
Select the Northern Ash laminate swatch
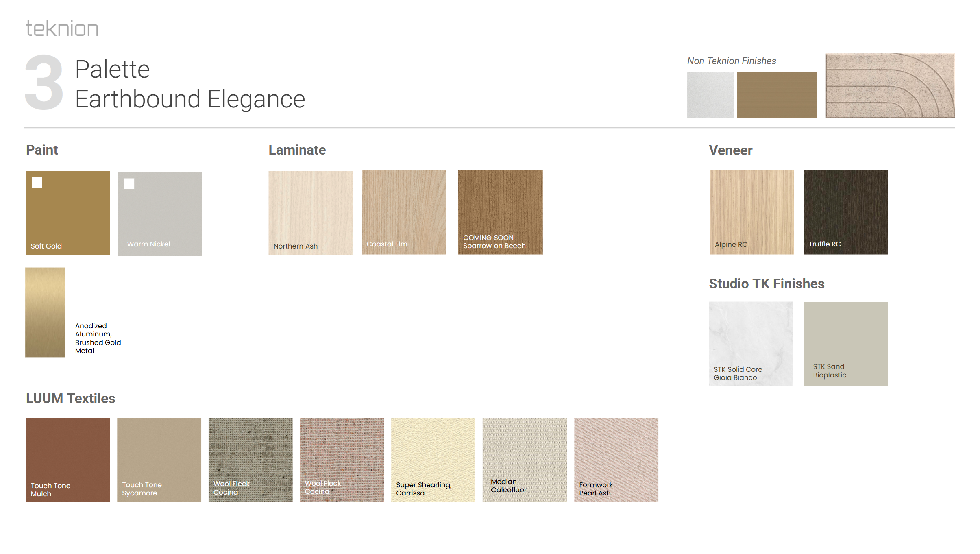[311, 213]
